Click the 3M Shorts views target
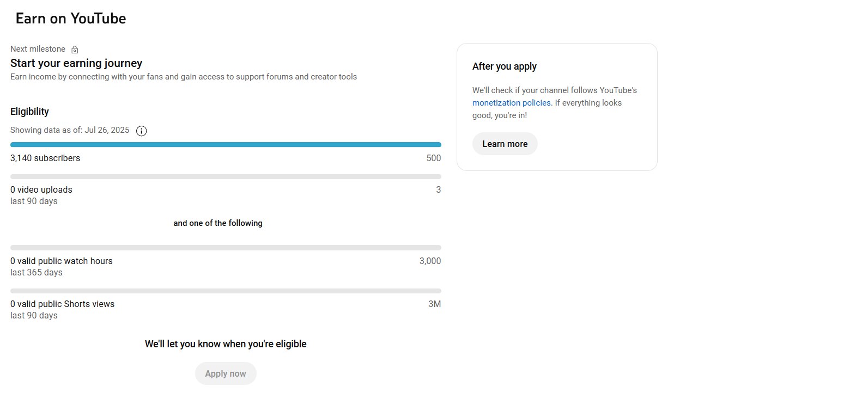 click(x=434, y=304)
